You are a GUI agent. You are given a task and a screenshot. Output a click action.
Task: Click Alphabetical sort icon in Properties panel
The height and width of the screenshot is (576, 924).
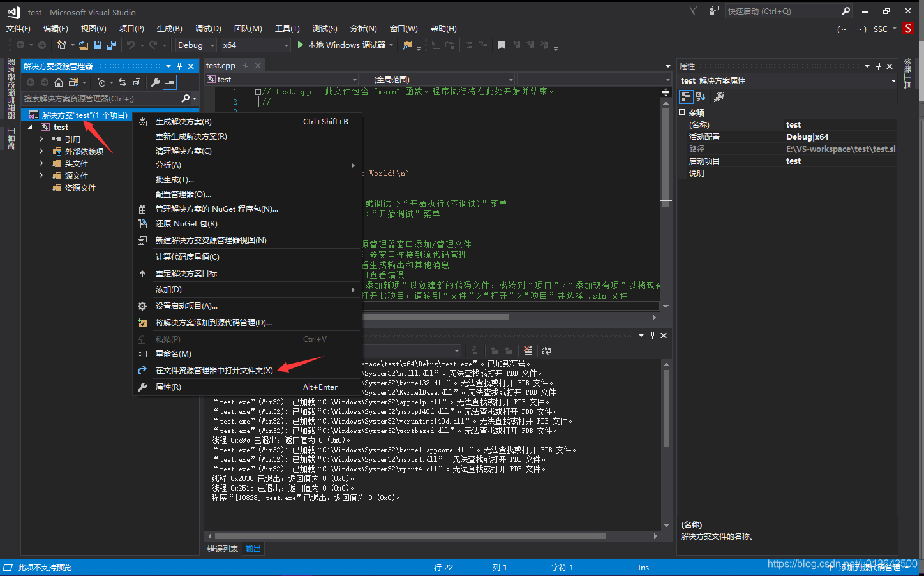click(701, 97)
